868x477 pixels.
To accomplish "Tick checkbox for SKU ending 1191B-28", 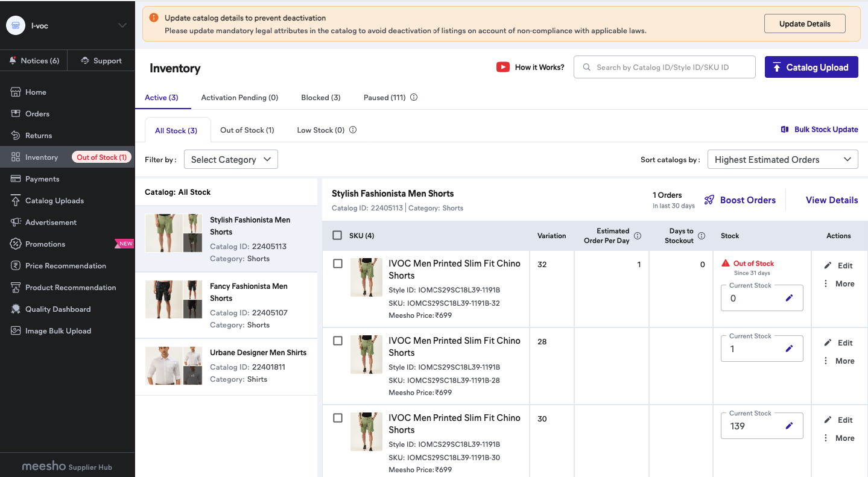I will (x=338, y=341).
